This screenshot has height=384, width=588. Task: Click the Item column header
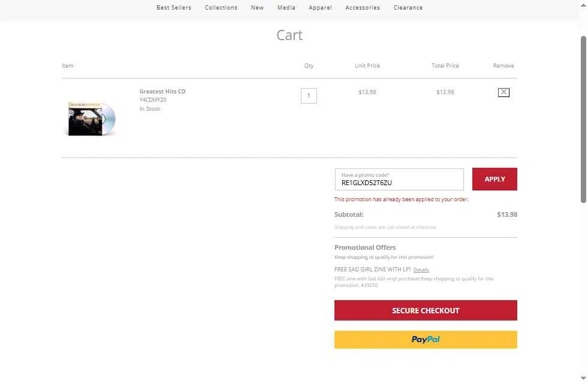pos(68,65)
